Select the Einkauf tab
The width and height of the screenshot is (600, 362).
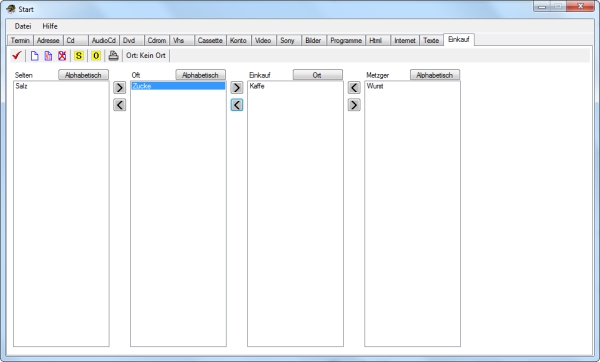coord(459,39)
